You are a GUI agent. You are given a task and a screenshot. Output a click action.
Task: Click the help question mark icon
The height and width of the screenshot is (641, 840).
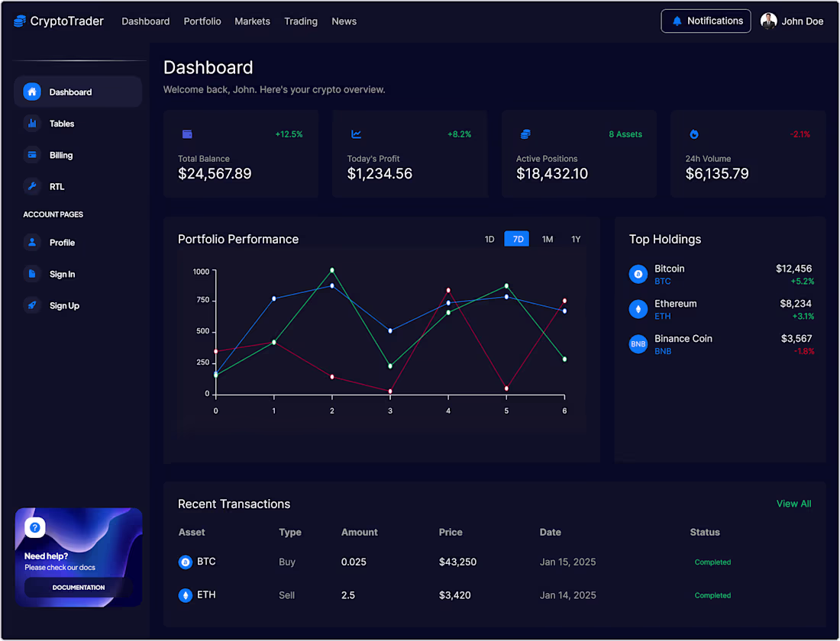click(35, 527)
